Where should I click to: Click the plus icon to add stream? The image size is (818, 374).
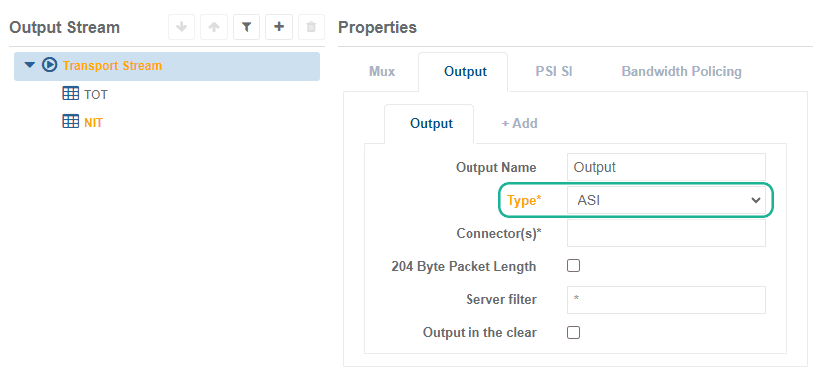pos(279,27)
